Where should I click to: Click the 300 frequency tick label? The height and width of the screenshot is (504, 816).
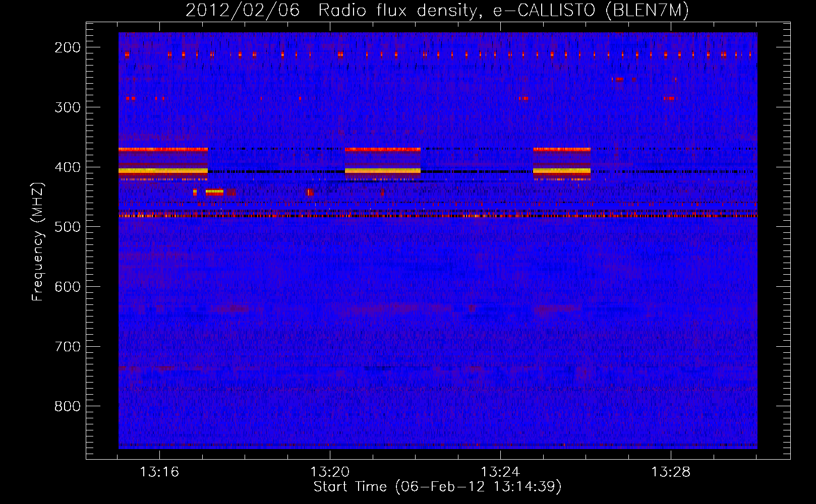[x=67, y=107]
